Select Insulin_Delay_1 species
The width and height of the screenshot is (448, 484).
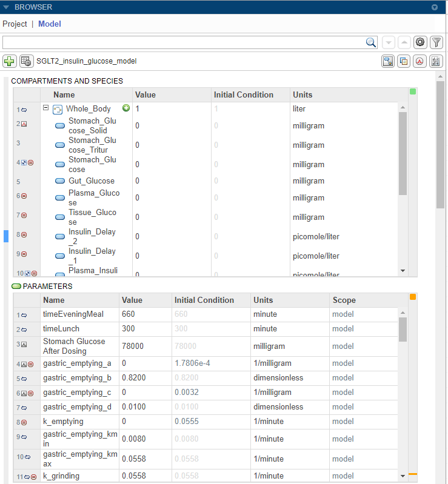click(92, 256)
